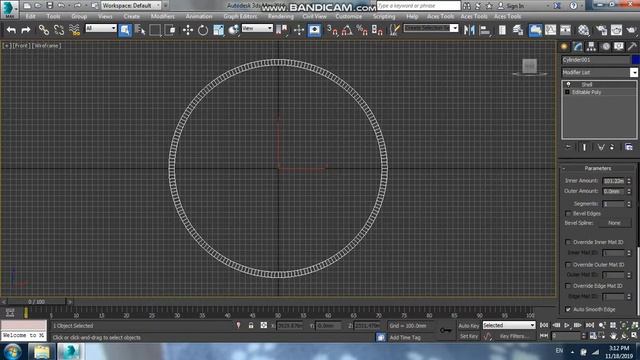Click the Redo arrow in main toolbar
This screenshot has width=640, height=360.
[x=26, y=30]
